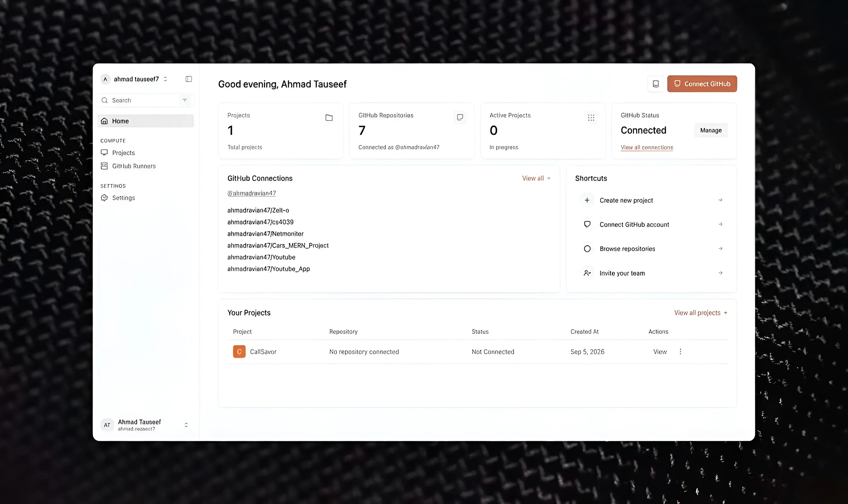This screenshot has width=848, height=504.
Task: Open Browse repositories shortcut
Action: pos(651,249)
